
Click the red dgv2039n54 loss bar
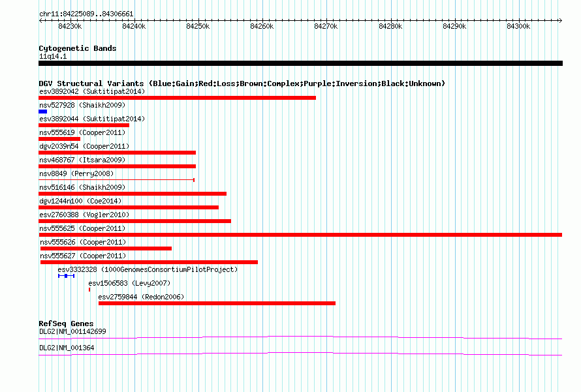click(x=117, y=153)
